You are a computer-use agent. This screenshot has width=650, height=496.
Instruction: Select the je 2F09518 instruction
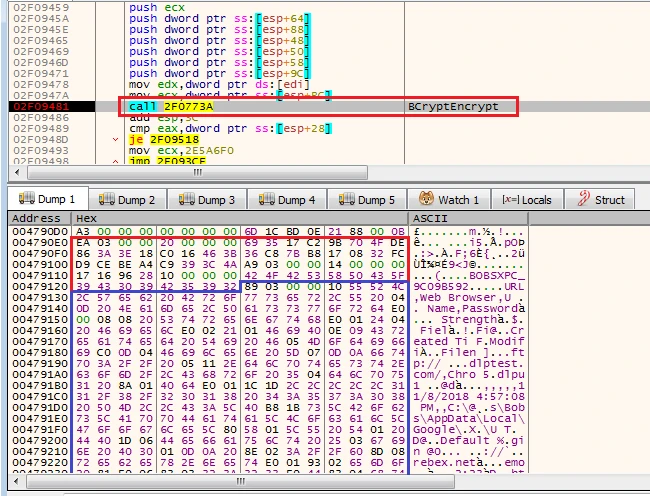coord(164,140)
